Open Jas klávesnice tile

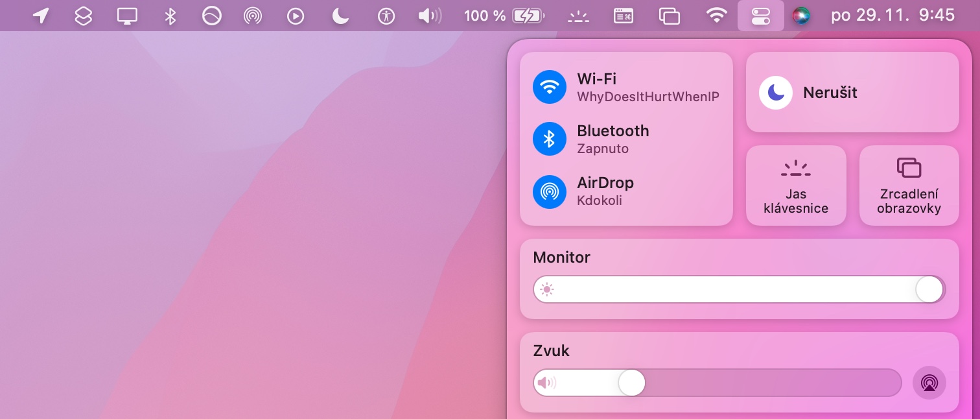point(796,186)
